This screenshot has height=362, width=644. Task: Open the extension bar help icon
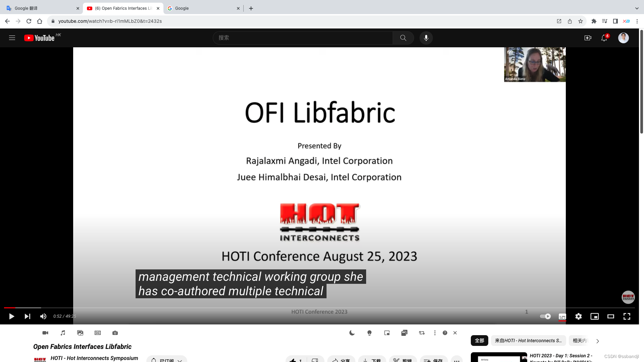point(445,333)
